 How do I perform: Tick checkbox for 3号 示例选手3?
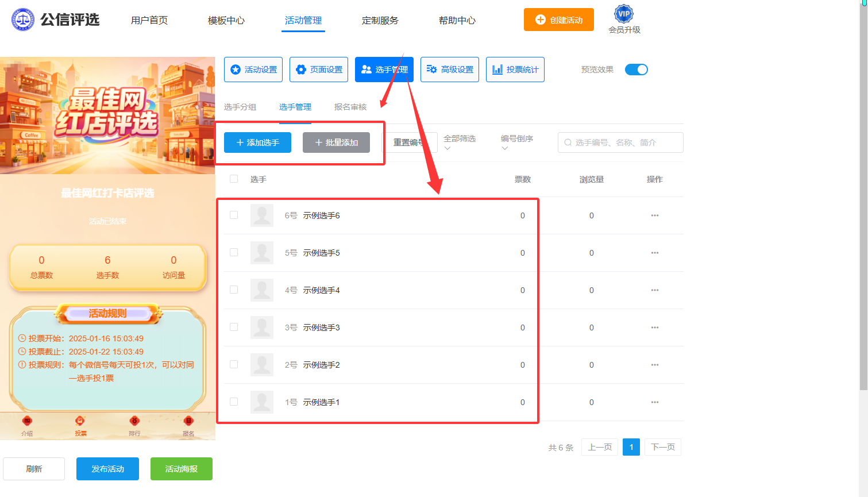(x=234, y=327)
